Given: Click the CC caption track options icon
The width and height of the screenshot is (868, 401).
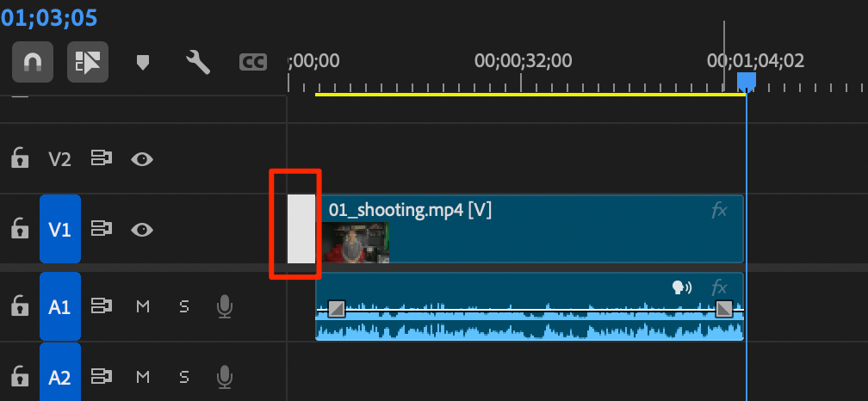Looking at the screenshot, I should 252,62.
